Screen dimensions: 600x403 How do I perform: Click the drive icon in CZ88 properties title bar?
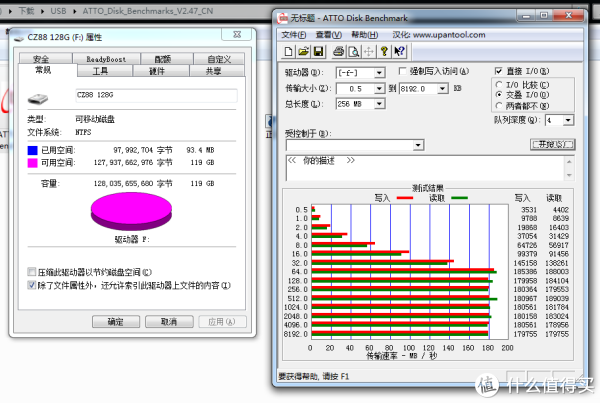[19, 38]
